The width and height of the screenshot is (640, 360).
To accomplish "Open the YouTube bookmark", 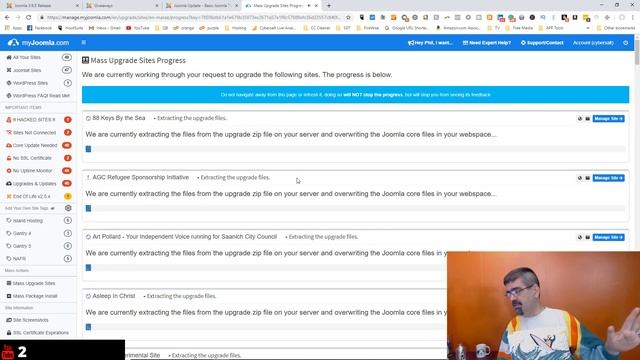I will pos(138,28).
